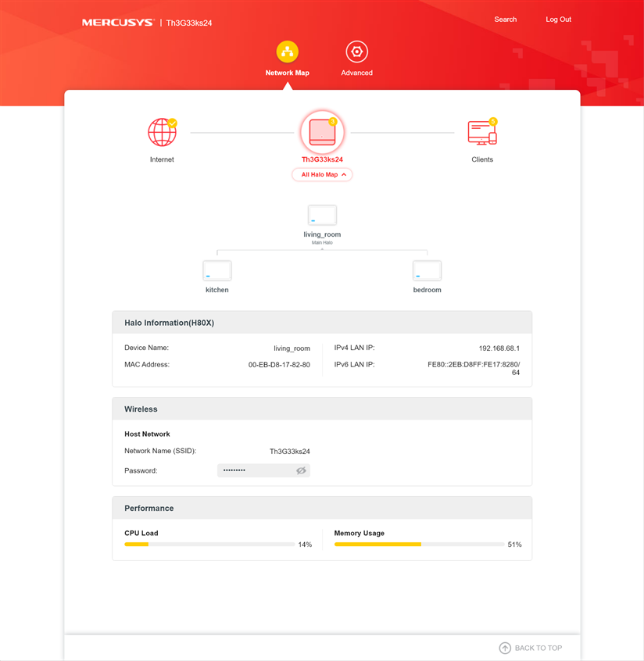Click the living_room label in Halo map
The width and height of the screenshot is (644, 661).
click(322, 234)
